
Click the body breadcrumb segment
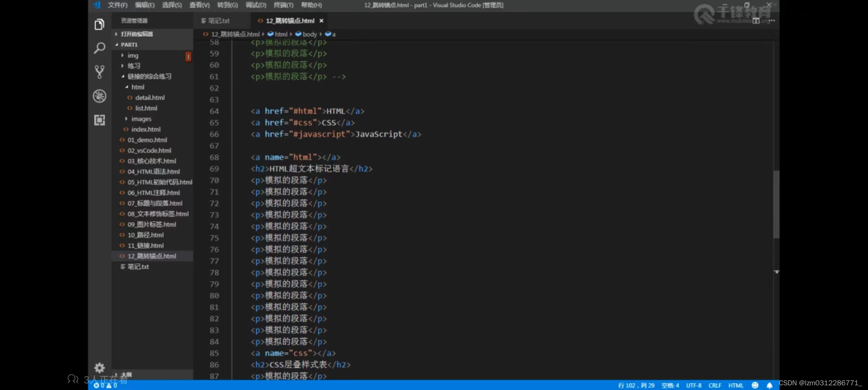306,34
